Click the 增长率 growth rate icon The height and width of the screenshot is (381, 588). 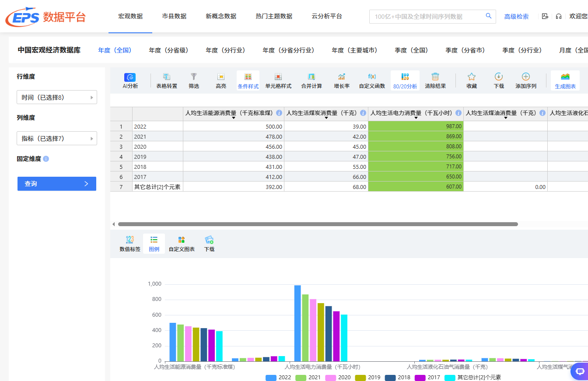[x=342, y=81]
